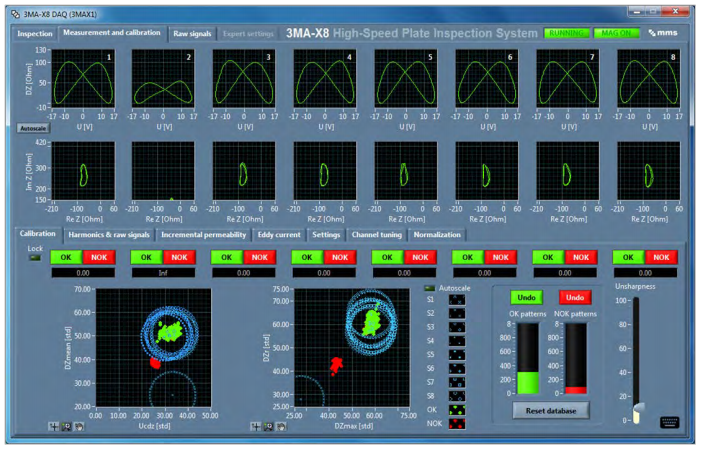Viewport: 701px width, 450px height.
Task: Click the OK patterns label
Action: 528,314
